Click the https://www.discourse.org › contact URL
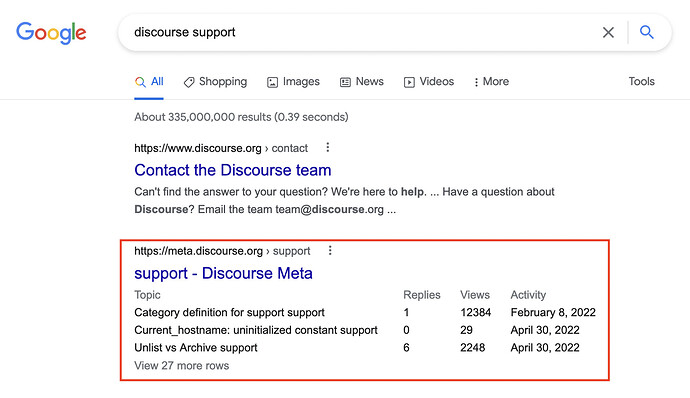 pyautogui.click(x=221, y=148)
